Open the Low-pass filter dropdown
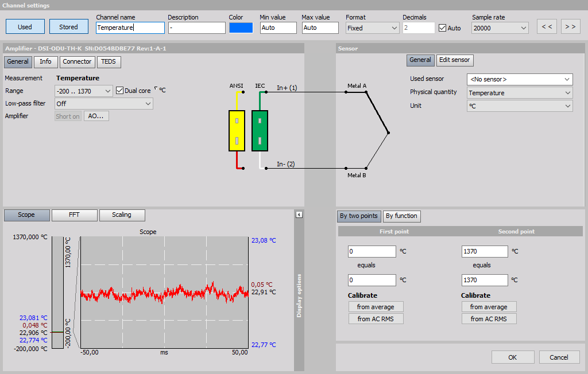The height and width of the screenshot is (374, 588). tap(103, 104)
